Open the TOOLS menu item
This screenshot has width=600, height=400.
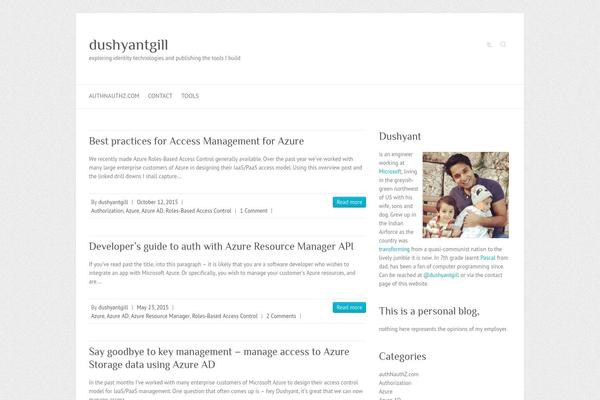(x=190, y=96)
